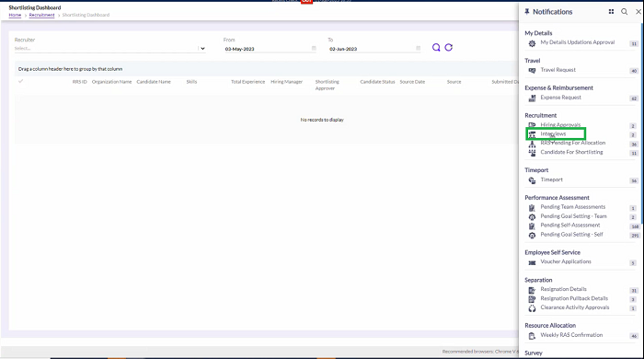Click the search icon in Notifications panel
The height and width of the screenshot is (359, 644).
(625, 12)
